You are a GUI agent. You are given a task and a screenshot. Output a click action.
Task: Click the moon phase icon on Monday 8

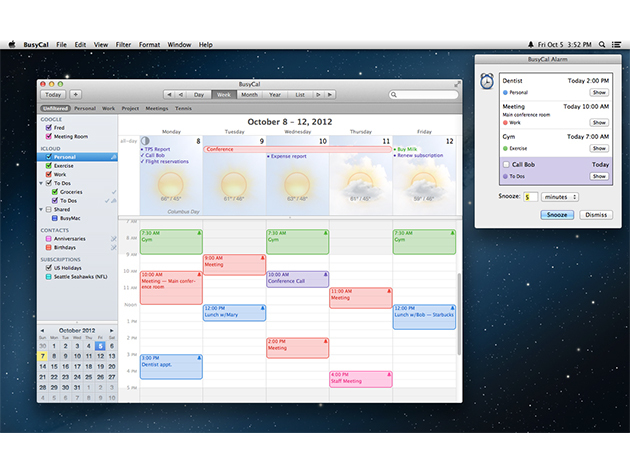coord(145,141)
